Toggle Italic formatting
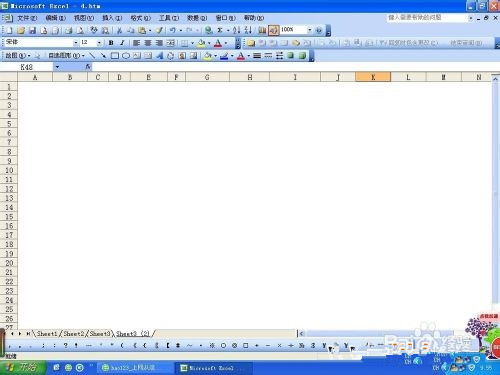Viewport: 500px width, 375px height. click(122, 43)
